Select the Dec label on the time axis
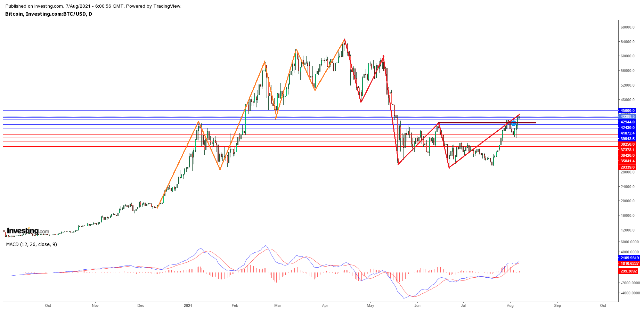 (x=141, y=305)
